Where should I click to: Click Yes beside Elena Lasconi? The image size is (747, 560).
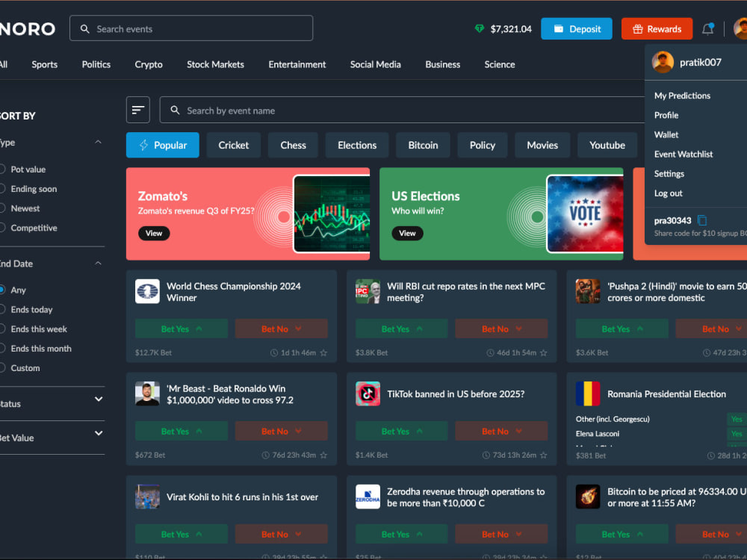click(737, 433)
